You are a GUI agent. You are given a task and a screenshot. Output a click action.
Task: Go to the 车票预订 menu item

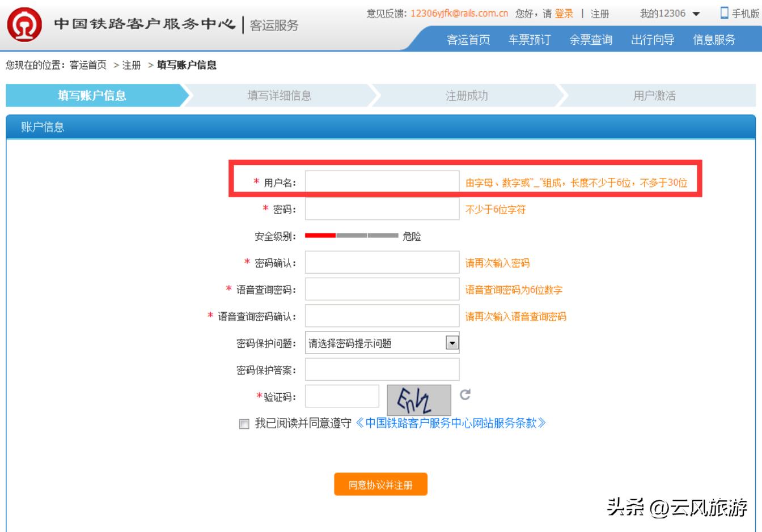click(529, 40)
